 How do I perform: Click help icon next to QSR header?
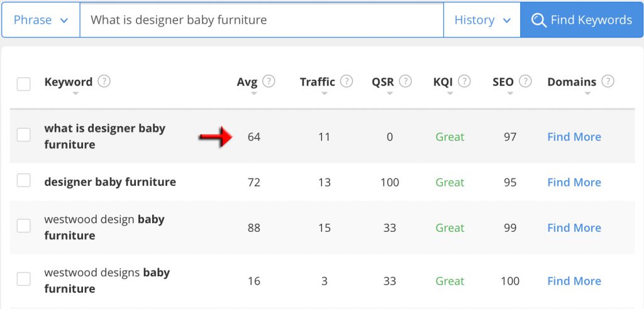tap(406, 81)
